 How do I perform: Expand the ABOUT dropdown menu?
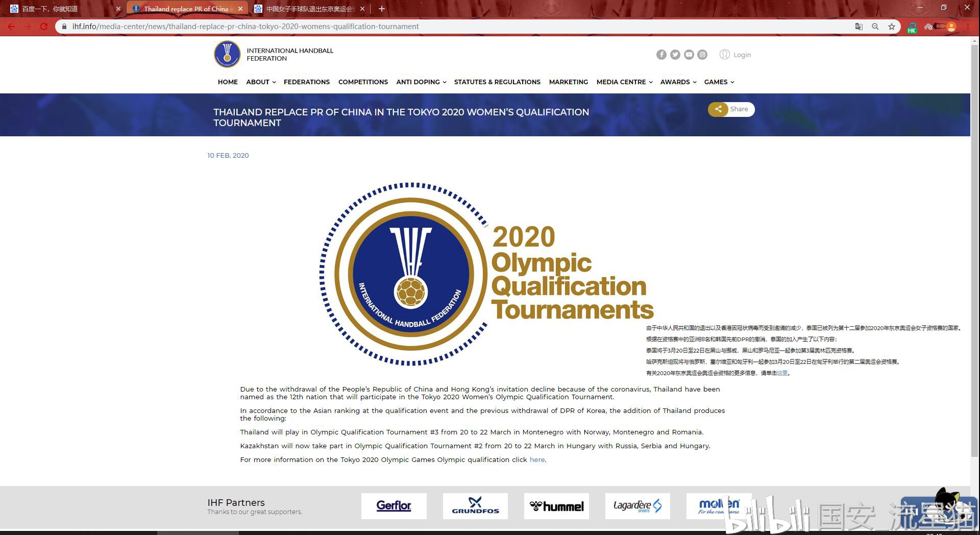tap(261, 82)
